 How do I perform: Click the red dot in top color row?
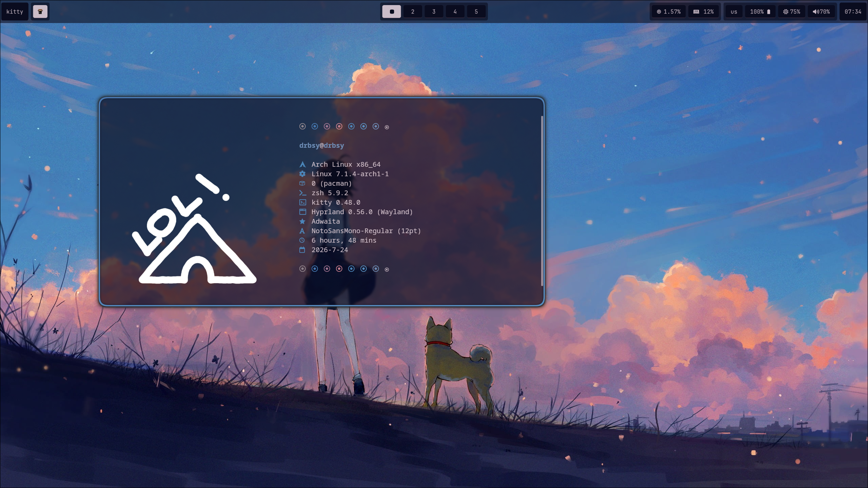[339, 126]
